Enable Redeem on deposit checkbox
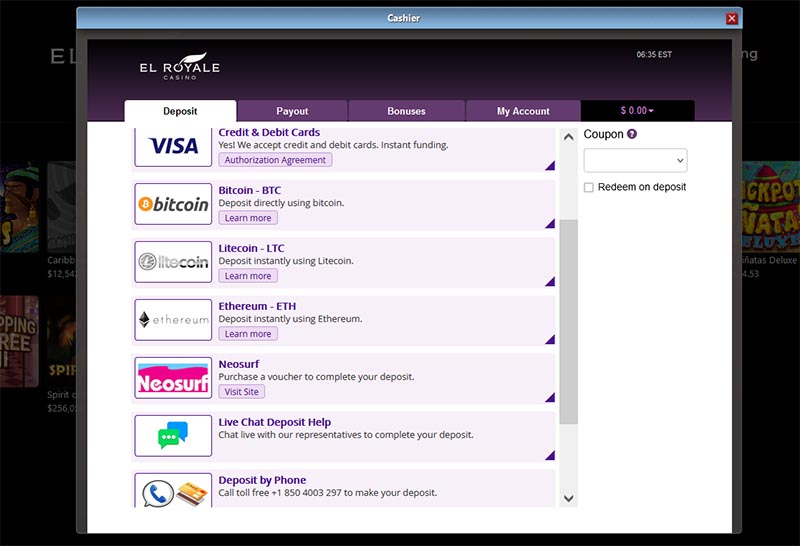The width and height of the screenshot is (800, 546). coord(589,187)
